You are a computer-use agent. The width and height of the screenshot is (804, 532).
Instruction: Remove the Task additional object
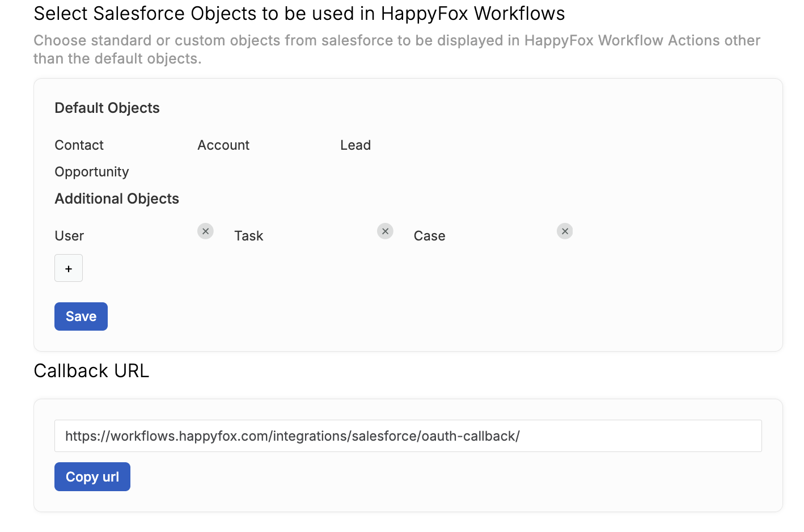pos(385,231)
